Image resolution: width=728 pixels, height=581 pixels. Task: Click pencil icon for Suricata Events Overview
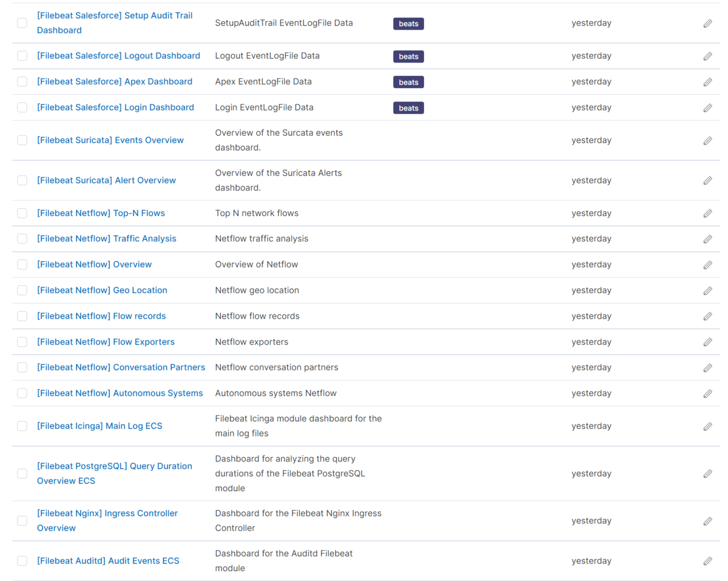point(707,140)
